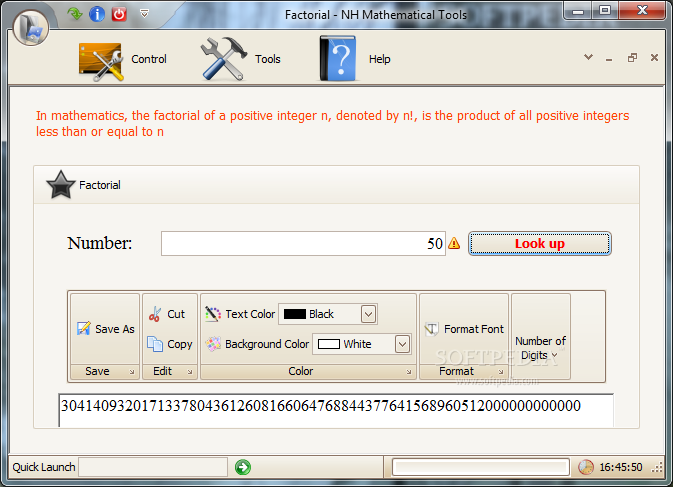Screen dimensions: 673x487
Task: Close the inner document window
Action: pyautogui.click(x=654, y=57)
